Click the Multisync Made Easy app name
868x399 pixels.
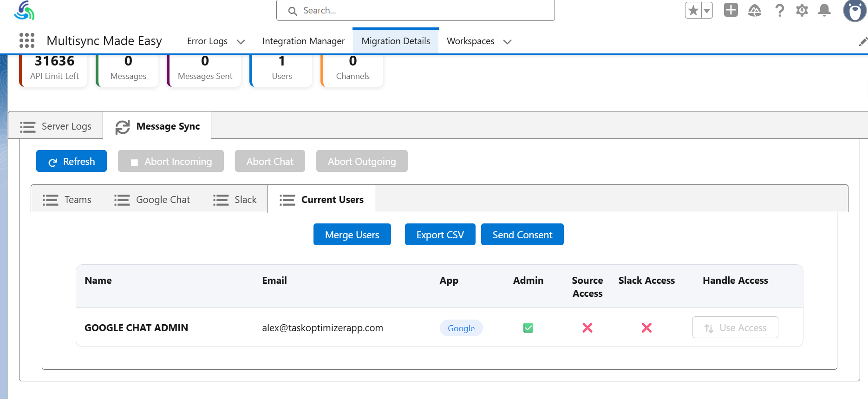(104, 41)
